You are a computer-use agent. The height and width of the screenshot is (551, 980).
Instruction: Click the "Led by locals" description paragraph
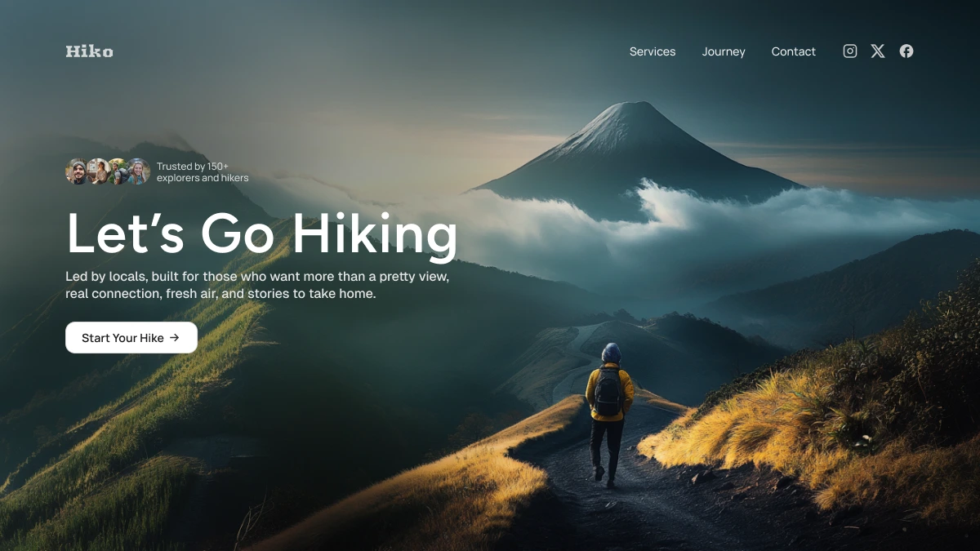point(257,285)
